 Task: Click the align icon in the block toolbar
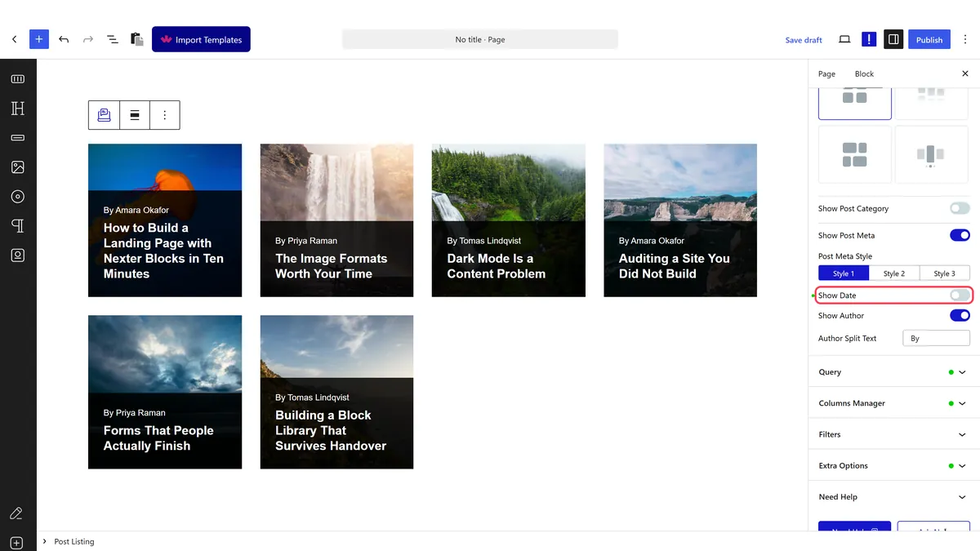pos(135,115)
